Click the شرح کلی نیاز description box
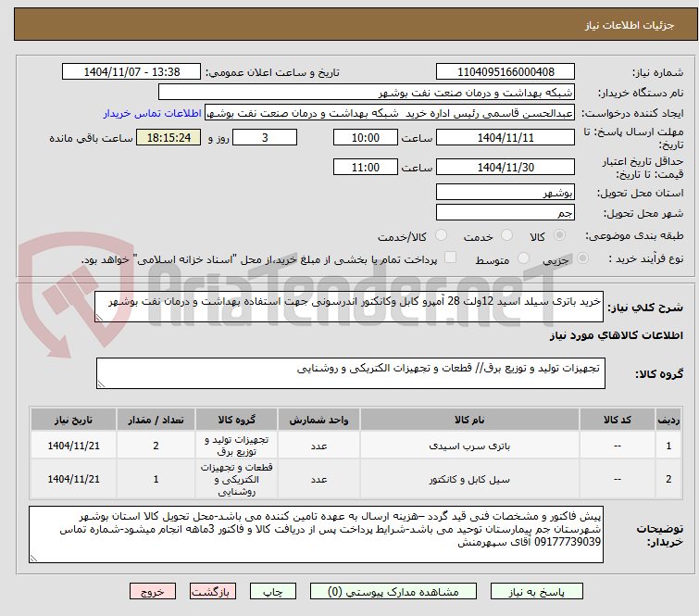Viewport: 699px width, 616px height. [349, 307]
